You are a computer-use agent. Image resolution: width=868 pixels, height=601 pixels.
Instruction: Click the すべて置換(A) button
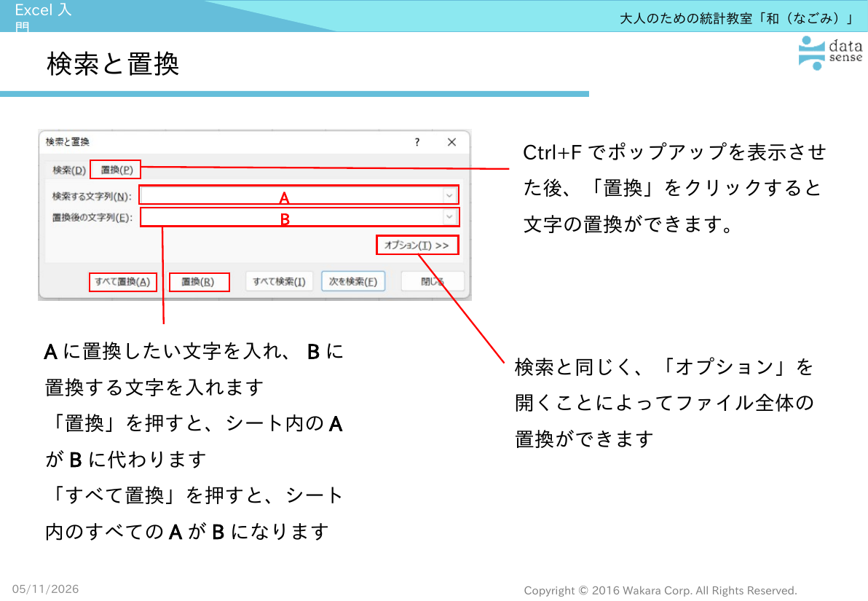tap(122, 281)
